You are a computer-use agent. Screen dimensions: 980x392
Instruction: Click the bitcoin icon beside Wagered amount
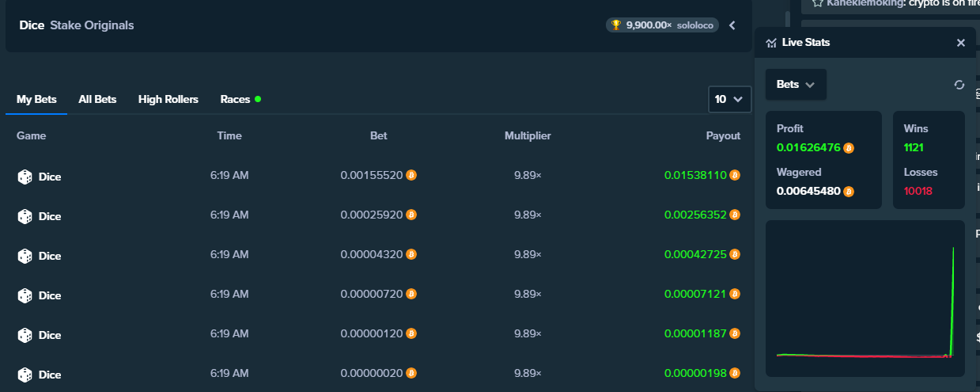849,192
